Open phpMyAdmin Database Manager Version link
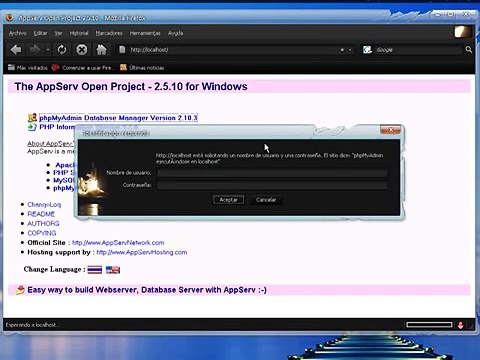480x360 pixels. [118, 118]
